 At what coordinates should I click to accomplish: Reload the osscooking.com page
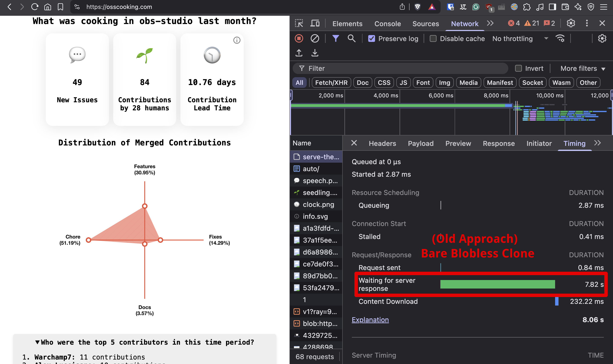click(35, 7)
